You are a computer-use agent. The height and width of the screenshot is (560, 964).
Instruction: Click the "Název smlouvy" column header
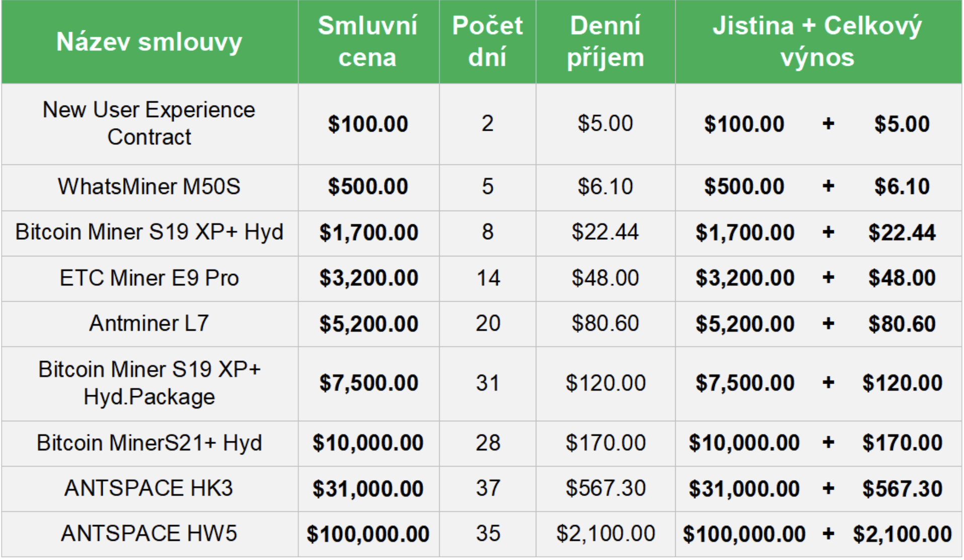pyautogui.click(x=149, y=42)
